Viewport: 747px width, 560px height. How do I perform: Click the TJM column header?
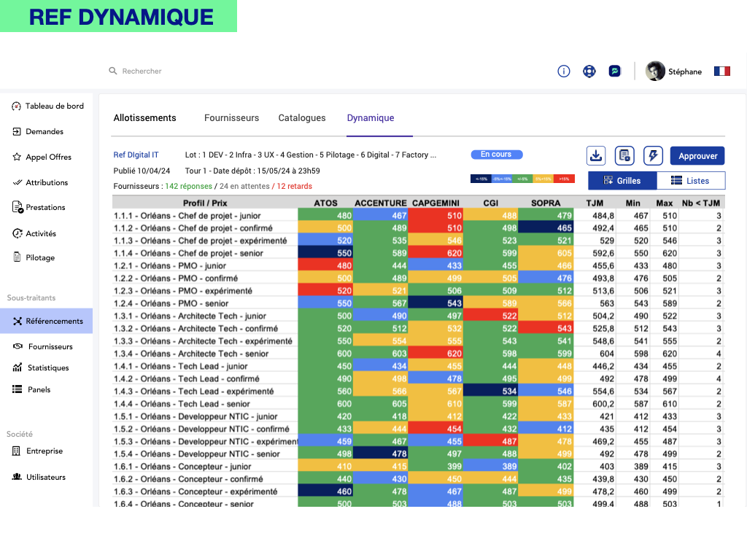click(595, 203)
